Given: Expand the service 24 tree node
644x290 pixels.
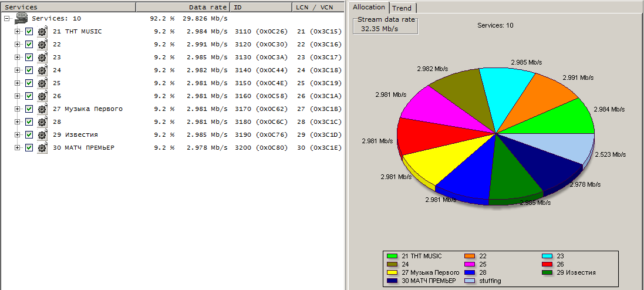Looking at the screenshot, I should 17,70.
